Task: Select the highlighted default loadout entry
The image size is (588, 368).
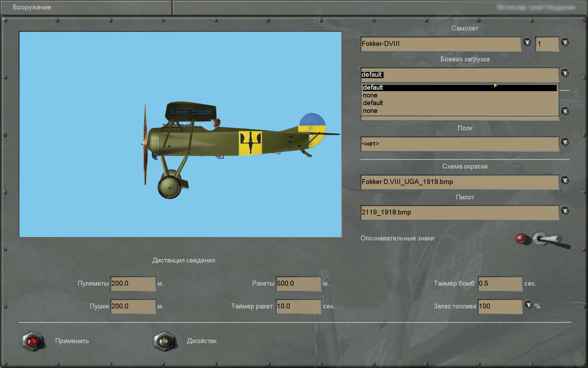Action: pyautogui.click(x=459, y=88)
